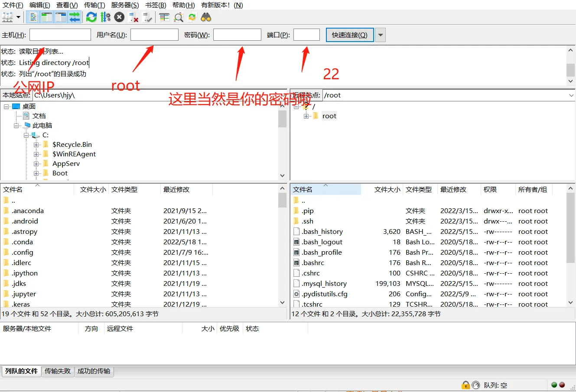Disconnect from the current server
Viewport: 576px width, 392px height.
tap(134, 17)
